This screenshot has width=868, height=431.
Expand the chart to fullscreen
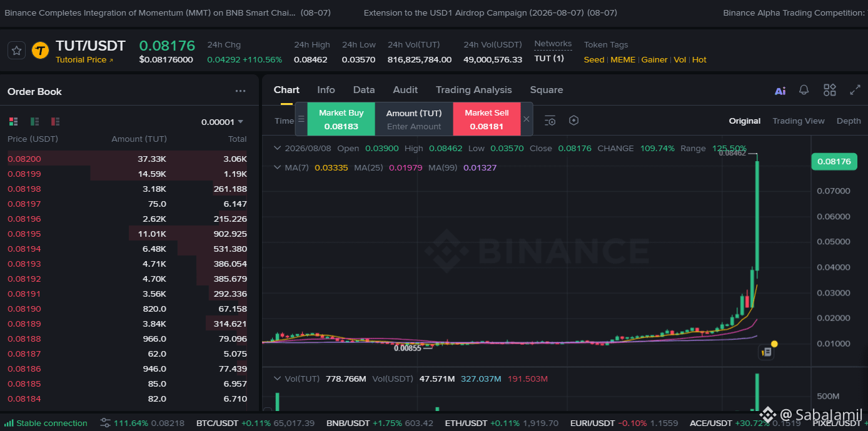(855, 90)
